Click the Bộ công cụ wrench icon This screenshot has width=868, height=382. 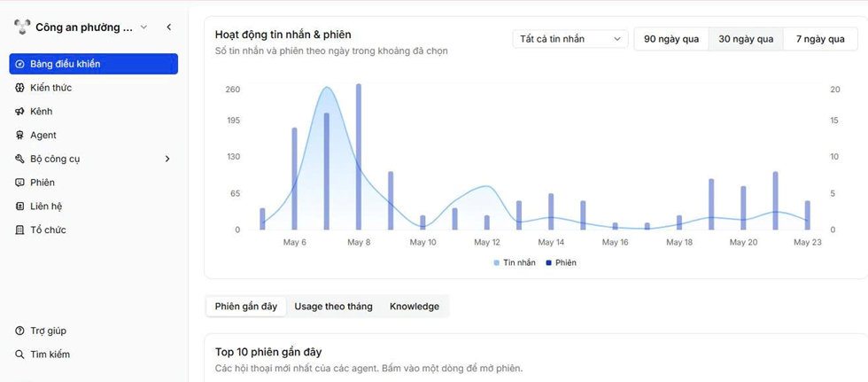pos(19,159)
